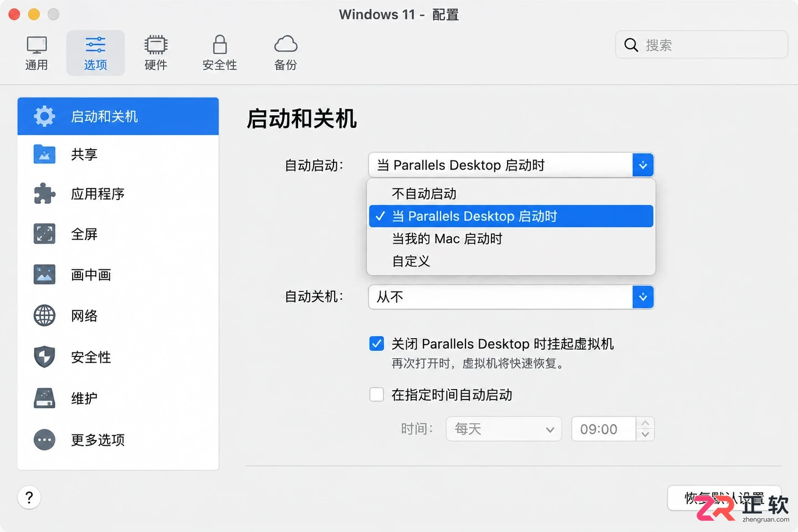This screenshot has height=532, width=798.
Task: Click the 画中画 picture icon
Action: (44, 274)
